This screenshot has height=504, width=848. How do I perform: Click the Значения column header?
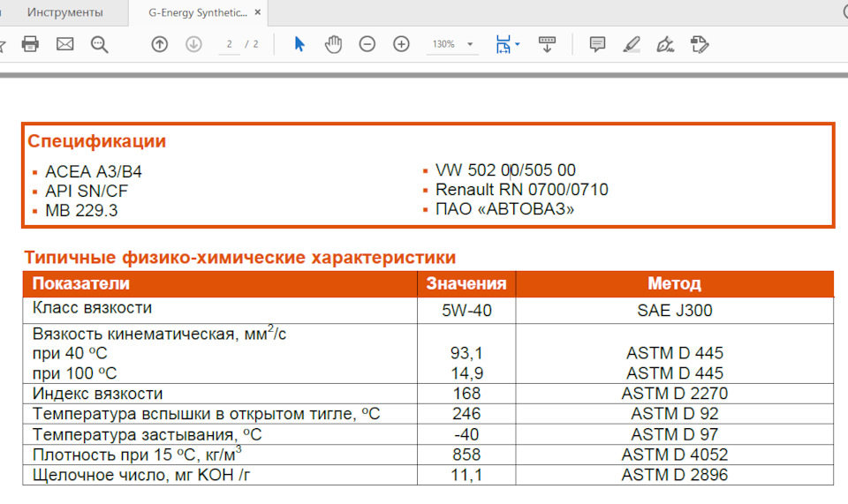(466, 283)
